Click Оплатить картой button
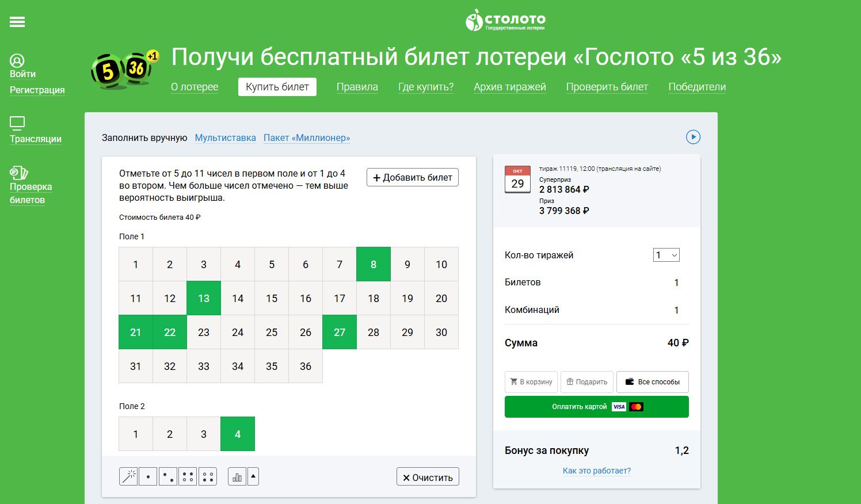 click(x=597, y=407)
